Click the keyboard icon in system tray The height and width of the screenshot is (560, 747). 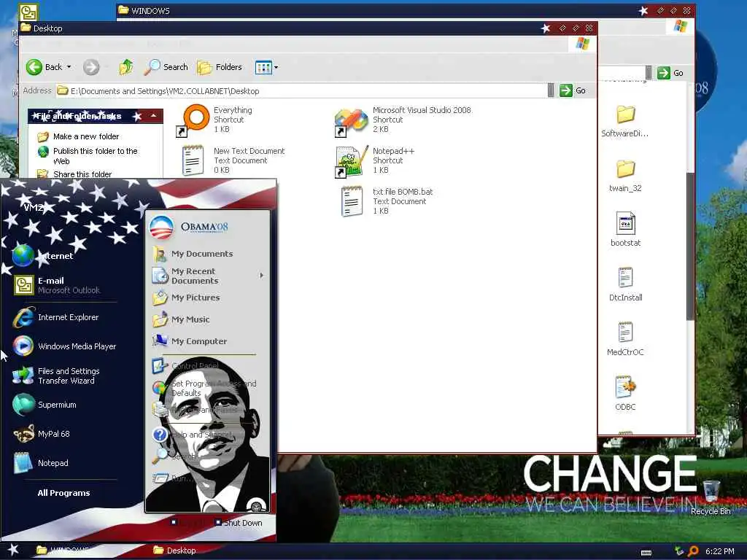(646, 553)
